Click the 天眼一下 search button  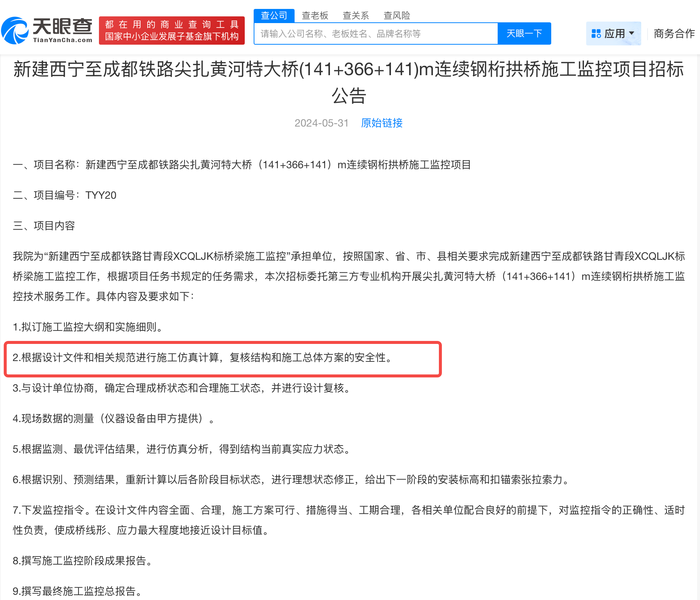524,33
